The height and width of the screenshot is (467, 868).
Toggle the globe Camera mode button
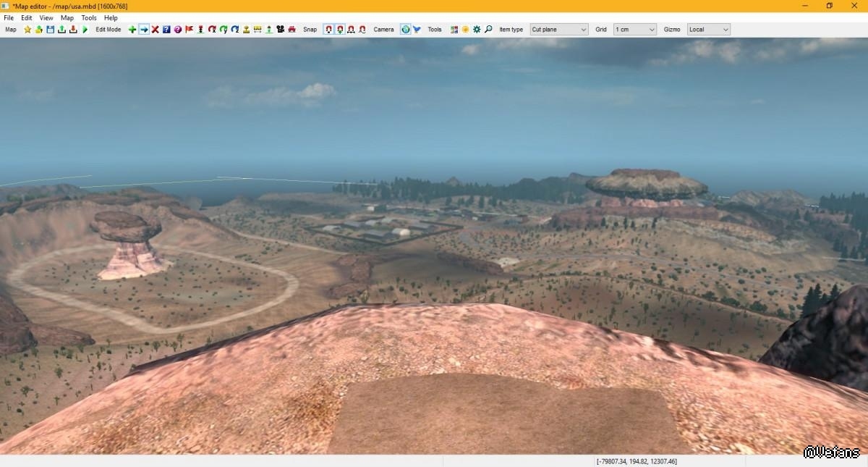(x=405, y=30)
